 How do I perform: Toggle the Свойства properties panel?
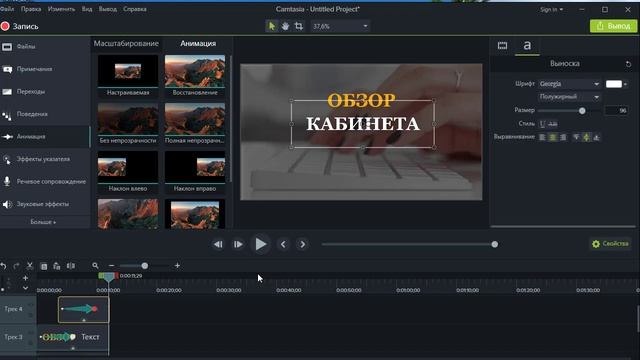(610, 244)
